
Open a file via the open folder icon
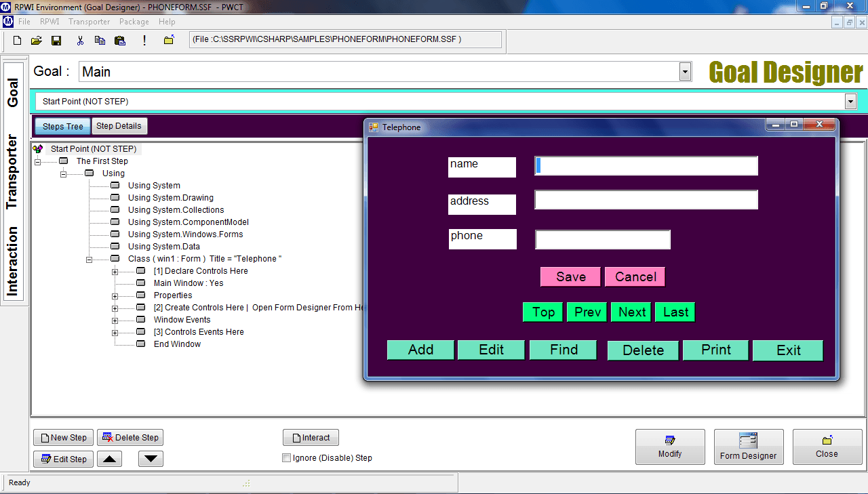point(36,40)
